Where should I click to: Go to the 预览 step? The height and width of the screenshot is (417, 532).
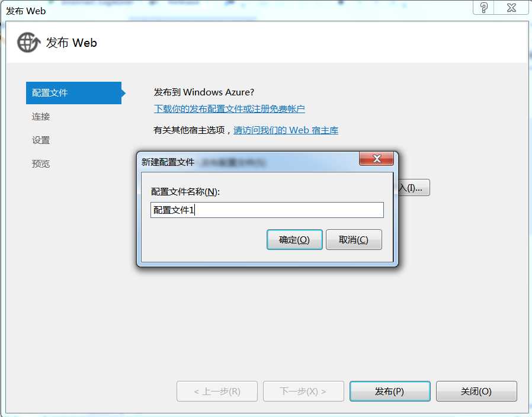(x=41, y=164)
